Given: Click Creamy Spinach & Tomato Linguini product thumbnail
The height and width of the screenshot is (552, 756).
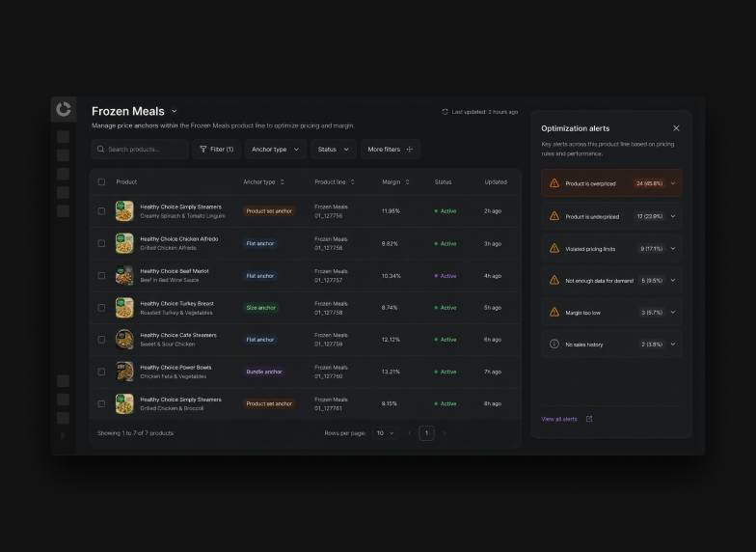Looking at the screenshot, I should tap(124, 210).
